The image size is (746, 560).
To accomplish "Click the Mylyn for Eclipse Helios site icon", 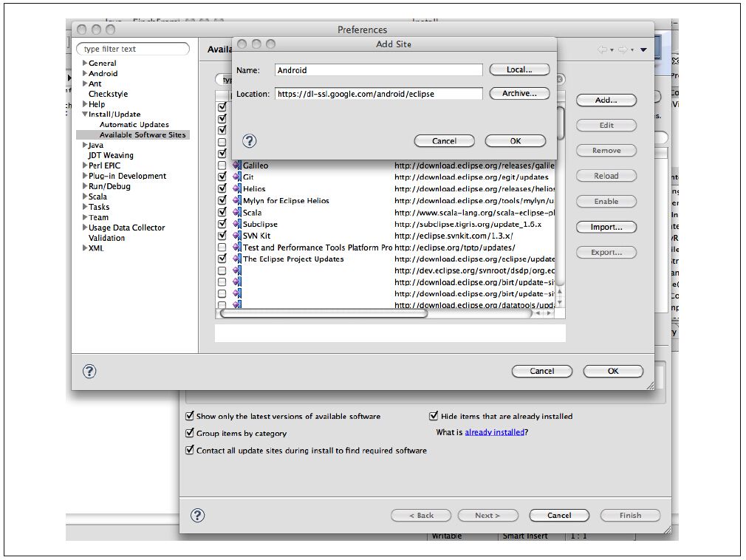I will [x=237, y=200].
